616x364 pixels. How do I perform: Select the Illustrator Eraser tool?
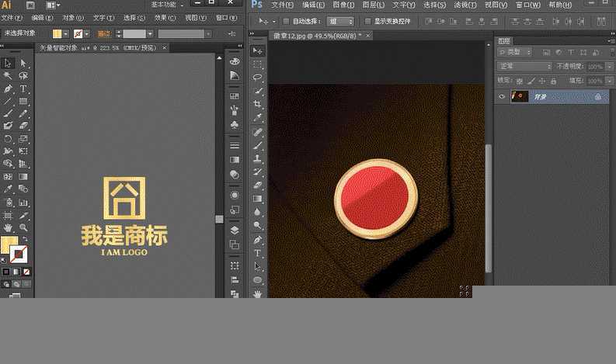point(23,126)
